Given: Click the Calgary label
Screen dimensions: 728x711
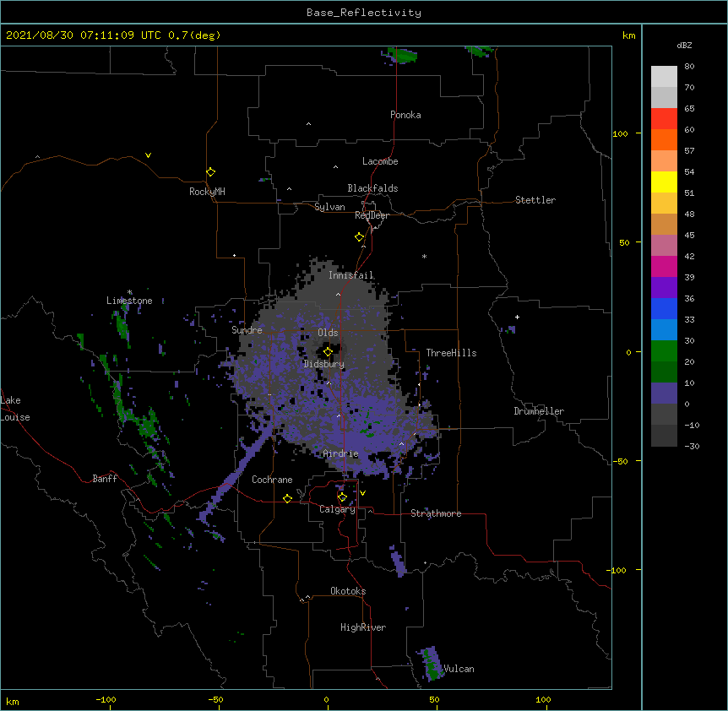Looking at the screenshot, I should tap(337, 509).
